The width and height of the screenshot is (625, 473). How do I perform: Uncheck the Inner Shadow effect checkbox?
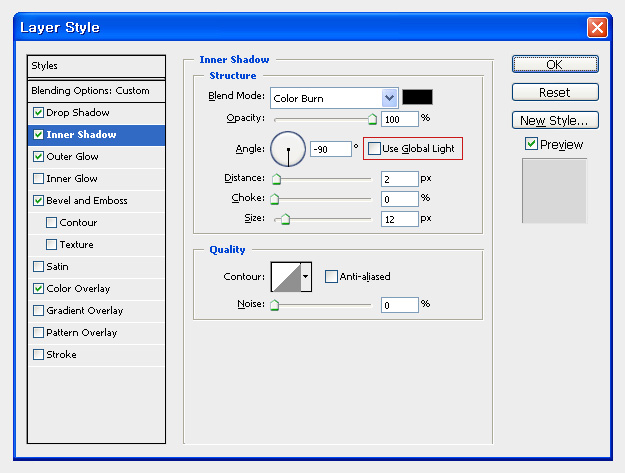pyautogui.click(x=38, y=135)
